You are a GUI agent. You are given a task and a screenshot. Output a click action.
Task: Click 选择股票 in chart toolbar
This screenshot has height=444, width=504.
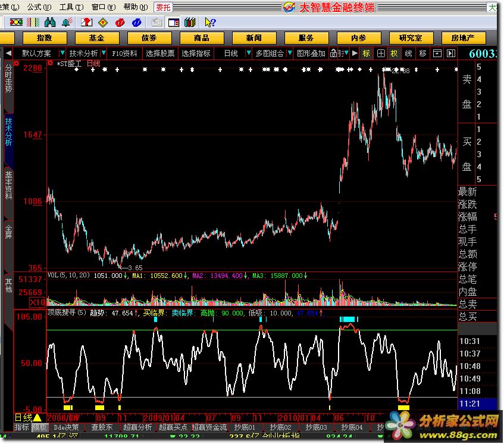pos(160,54)
